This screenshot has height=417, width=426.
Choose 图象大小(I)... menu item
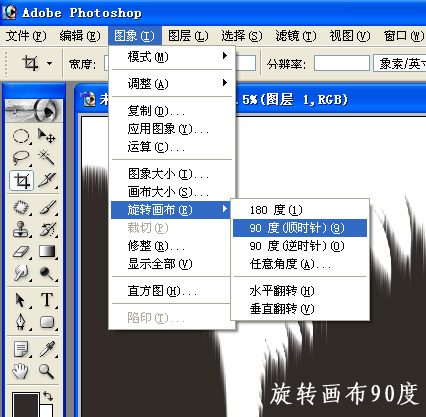pos(172,174)
